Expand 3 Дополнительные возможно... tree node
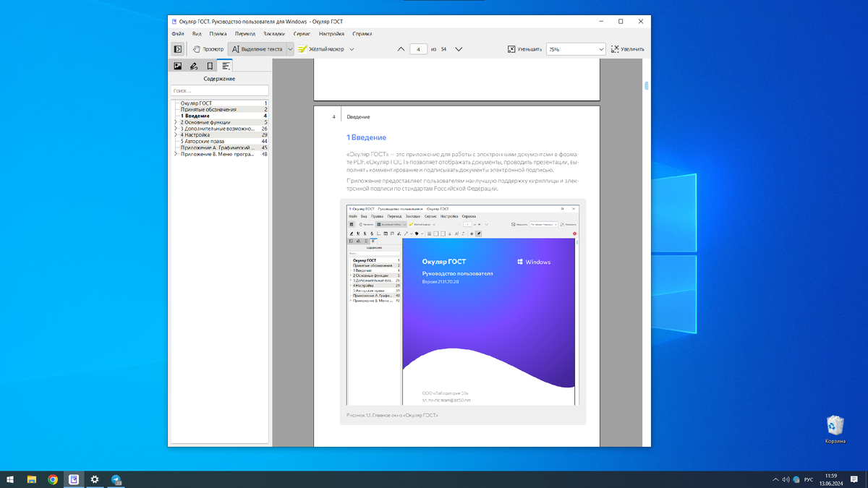This screenshot has width=868, height=488. click(x=176, y=129)
